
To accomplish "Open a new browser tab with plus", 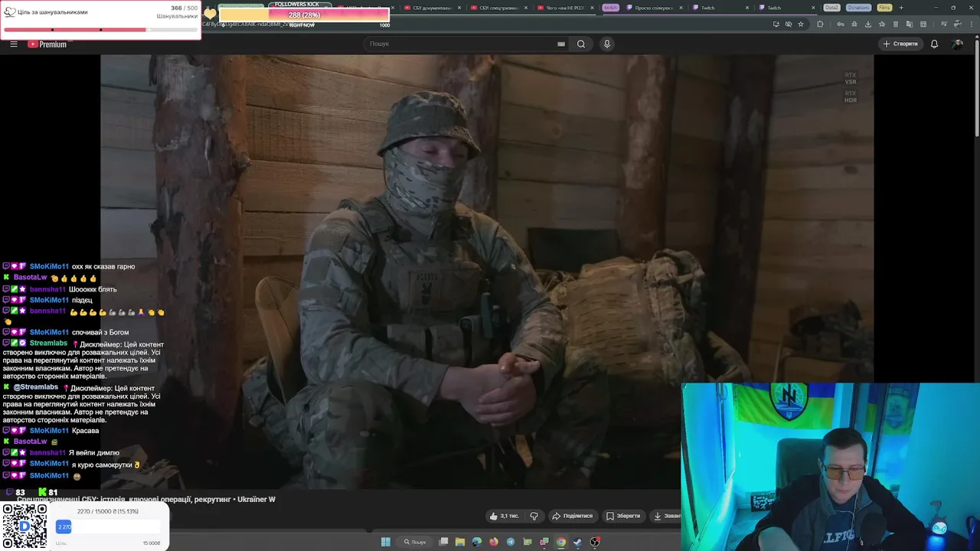I will tap(901, 8).
